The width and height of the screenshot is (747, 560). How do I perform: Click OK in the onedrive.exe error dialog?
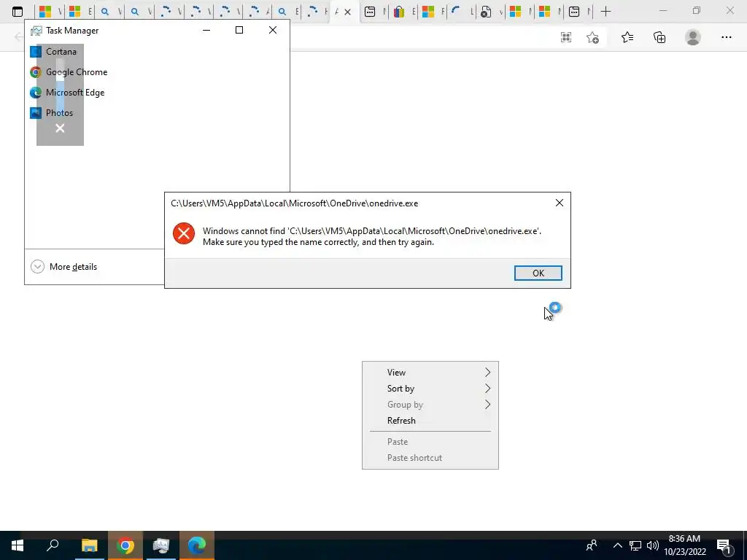tap(538, 273)
